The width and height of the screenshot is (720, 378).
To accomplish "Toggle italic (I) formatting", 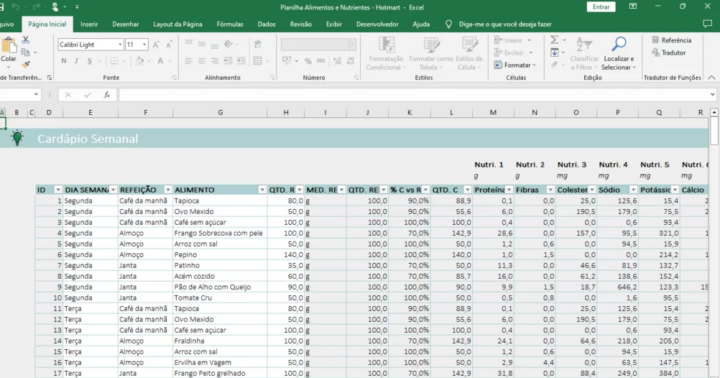I will pyautogui.click(x=76, y=61).
